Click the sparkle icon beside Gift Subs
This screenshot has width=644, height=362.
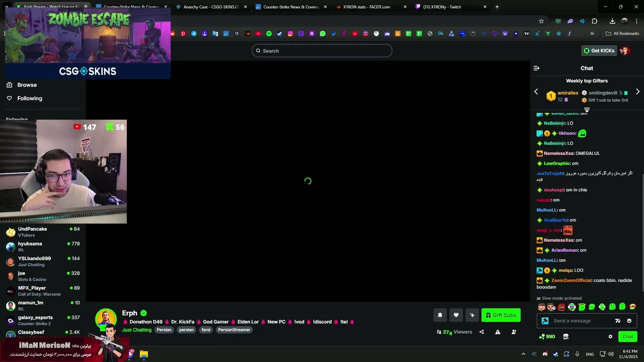point(472,315)
